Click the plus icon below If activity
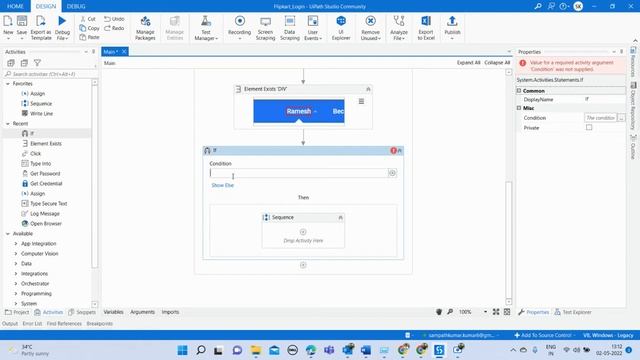640x360 pixels. point(303,265)
